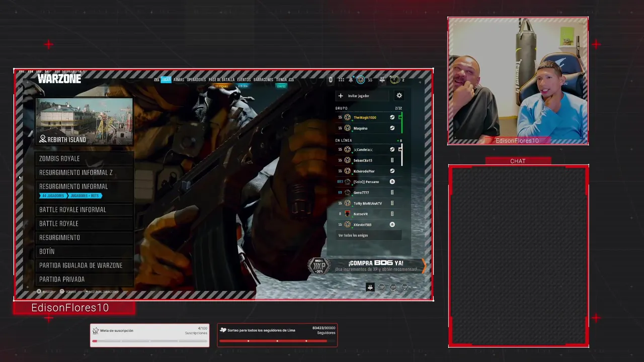Click the VOLVER prompt at bottom

tap(68, 292)
